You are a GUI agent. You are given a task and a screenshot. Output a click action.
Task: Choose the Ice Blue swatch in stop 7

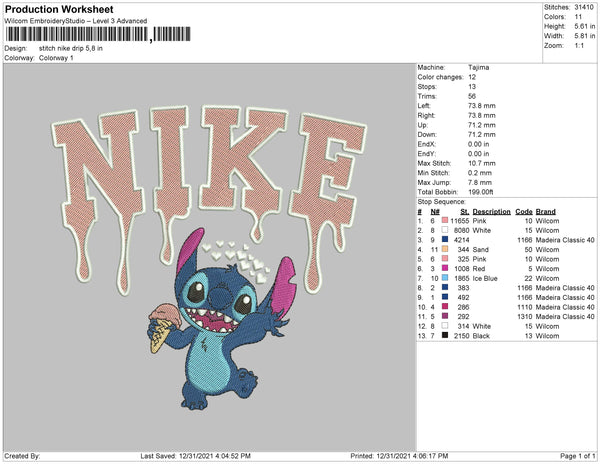point(445,278)
